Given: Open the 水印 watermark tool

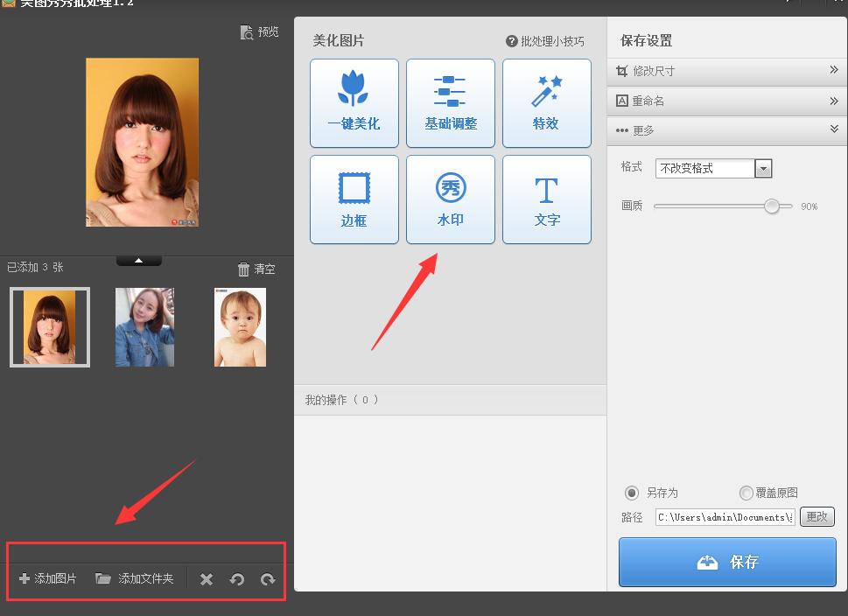Looking at the screenshot, I should tap(451, 199).
